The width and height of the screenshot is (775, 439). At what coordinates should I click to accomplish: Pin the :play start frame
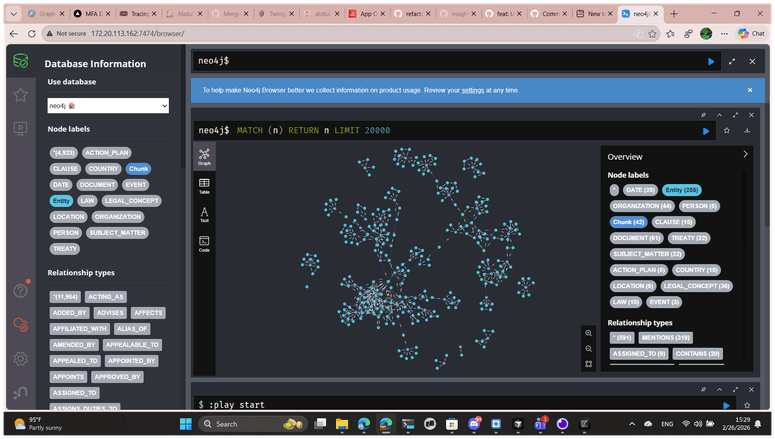[703, 390]
